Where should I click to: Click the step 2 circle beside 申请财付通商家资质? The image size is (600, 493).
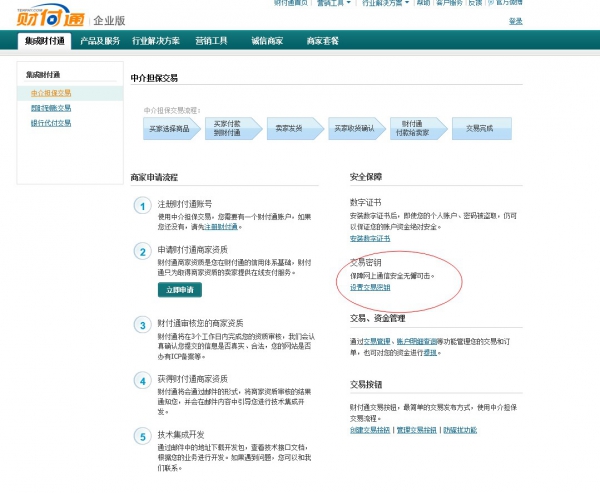[142, 251]
